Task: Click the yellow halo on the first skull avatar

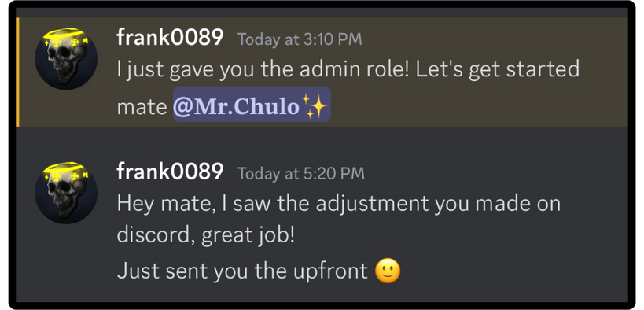Action: [x=66, y=34]
